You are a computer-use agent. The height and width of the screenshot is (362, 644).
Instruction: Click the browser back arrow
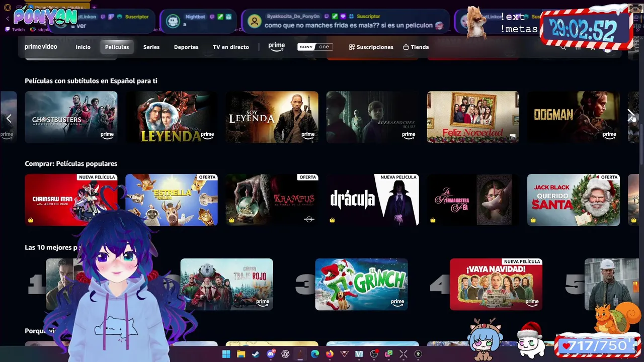coord(8,19)
